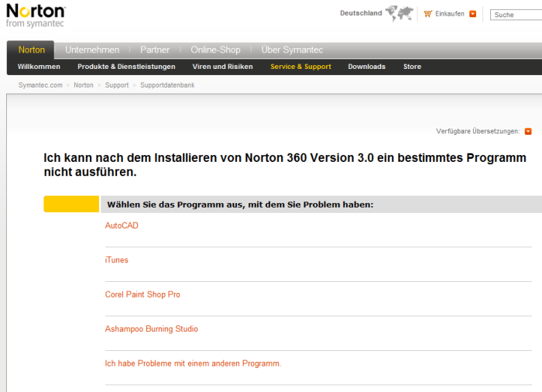Click the article title about Norton 360 Version 3.0
The height and width of the screenshot is (392, 542).
[285, 165]
